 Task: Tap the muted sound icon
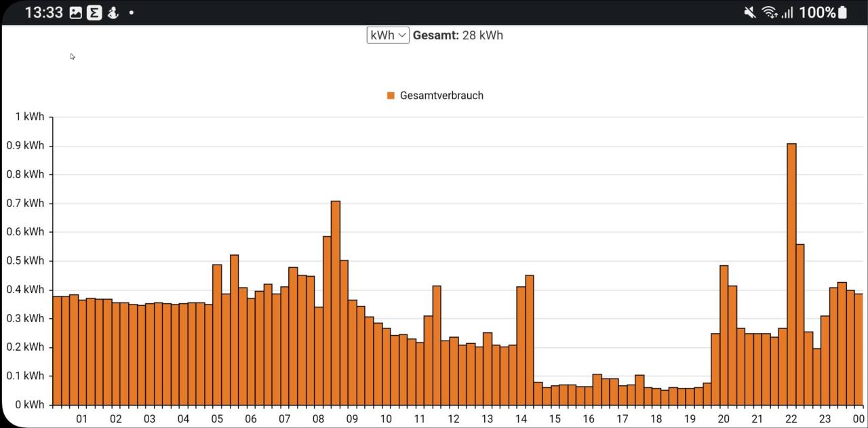[x=750, y=12]
